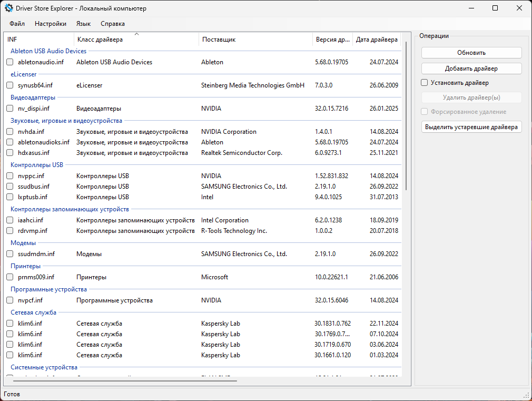Collapse the Видеоадаптеры group header
532x401 pixels.
click(x=33, y=97)
